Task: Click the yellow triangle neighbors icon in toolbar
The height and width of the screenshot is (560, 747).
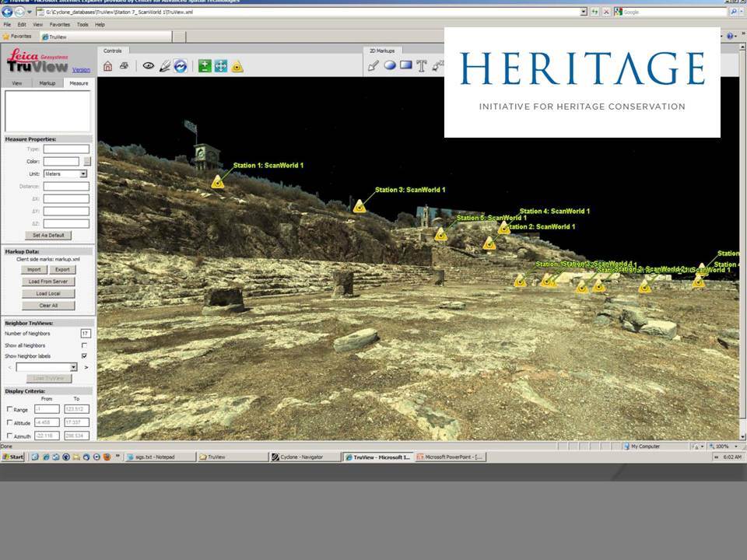Action: [237, 67]
